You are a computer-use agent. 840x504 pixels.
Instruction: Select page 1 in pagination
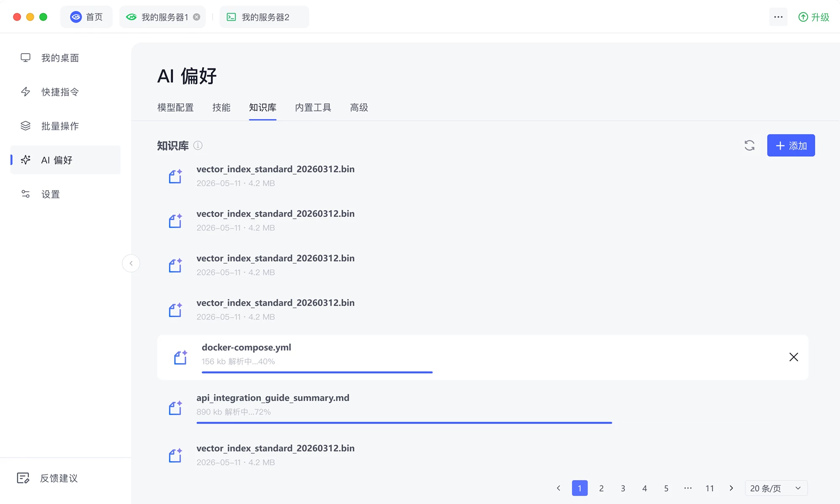click(x=580, y=488)
